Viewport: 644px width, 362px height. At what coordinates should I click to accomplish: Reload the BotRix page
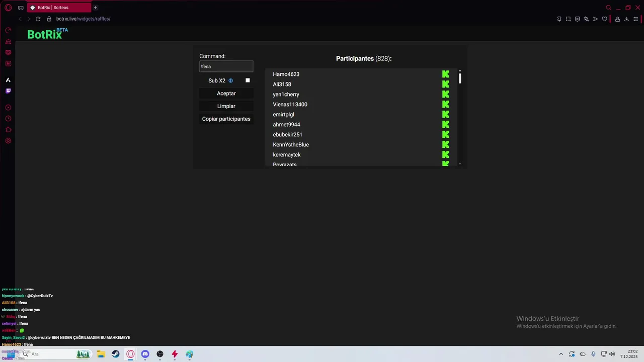(x=38, y=19)
